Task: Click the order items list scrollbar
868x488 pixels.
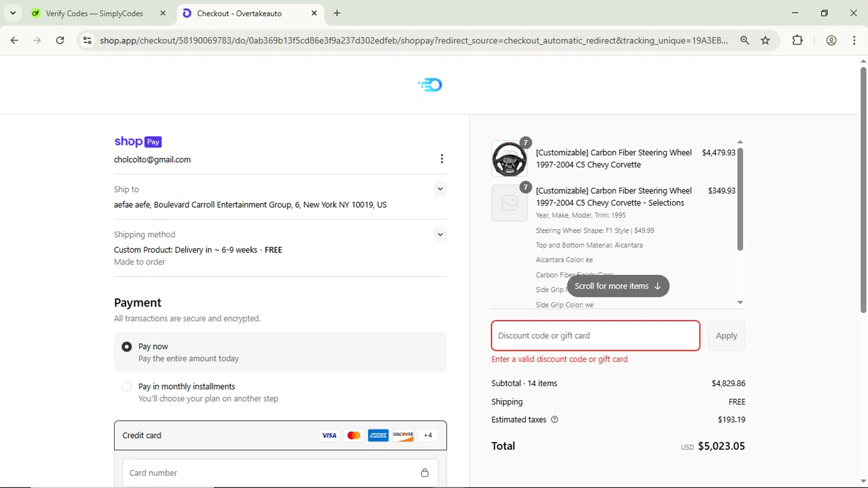Action: tap(740, 200)
